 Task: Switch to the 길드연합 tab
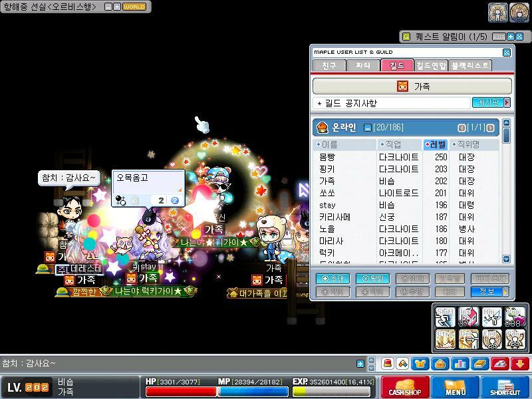[x=431, y=65]
